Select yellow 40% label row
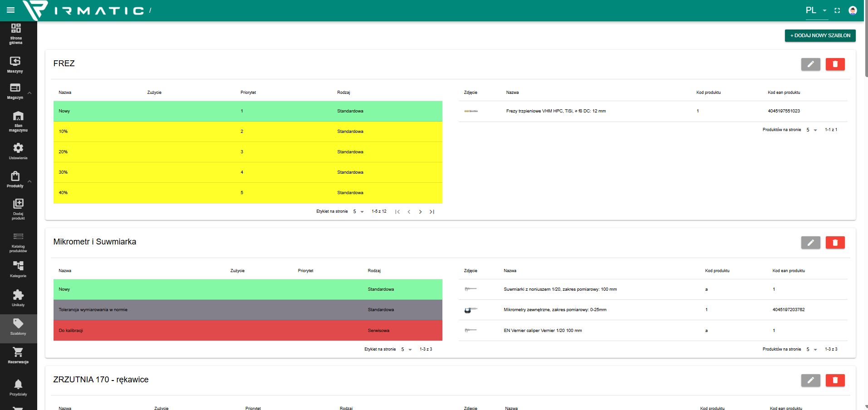The height and width of the screenshot is (410, 868). 248,193
